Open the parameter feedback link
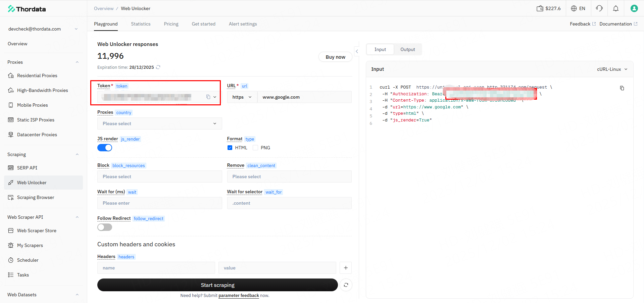 point(239,296)
